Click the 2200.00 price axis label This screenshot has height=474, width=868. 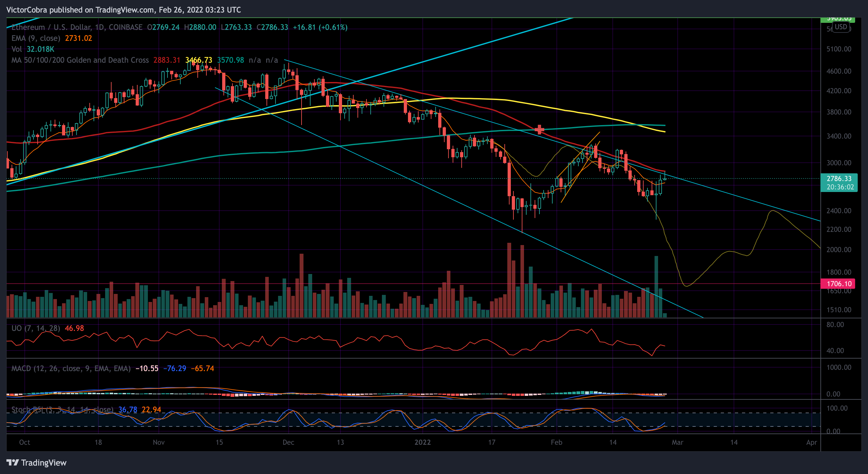(x=839, y=229)
